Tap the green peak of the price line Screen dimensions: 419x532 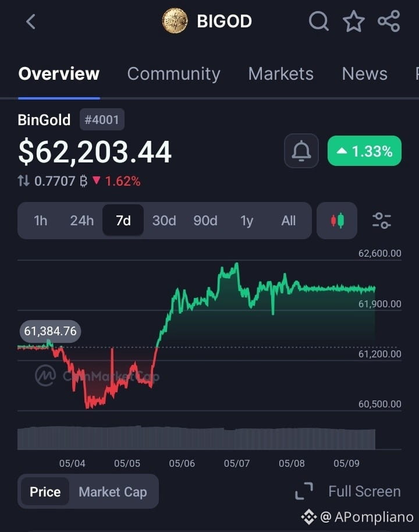coord(236,265)
